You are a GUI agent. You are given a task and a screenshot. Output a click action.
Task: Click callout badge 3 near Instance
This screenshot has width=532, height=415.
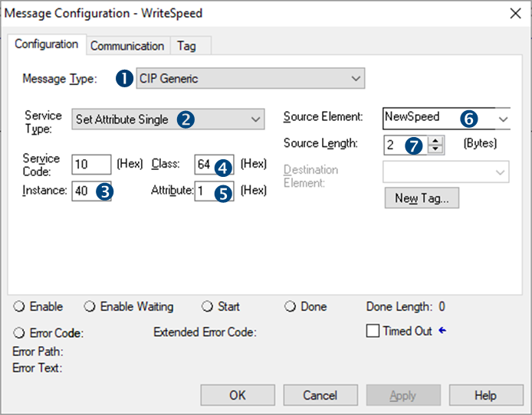(x=103, y=191)
